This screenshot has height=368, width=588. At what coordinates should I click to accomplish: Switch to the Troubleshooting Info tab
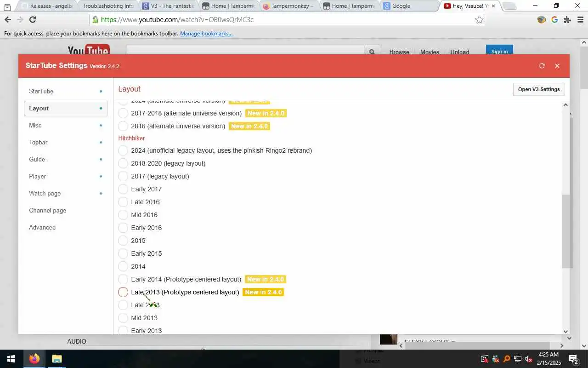108,6
